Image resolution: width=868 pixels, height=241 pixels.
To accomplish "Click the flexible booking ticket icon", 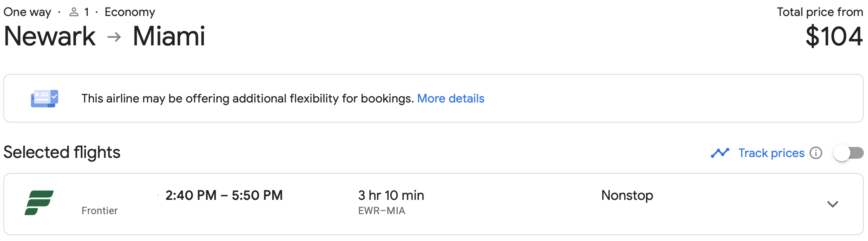I will (45, 99).
